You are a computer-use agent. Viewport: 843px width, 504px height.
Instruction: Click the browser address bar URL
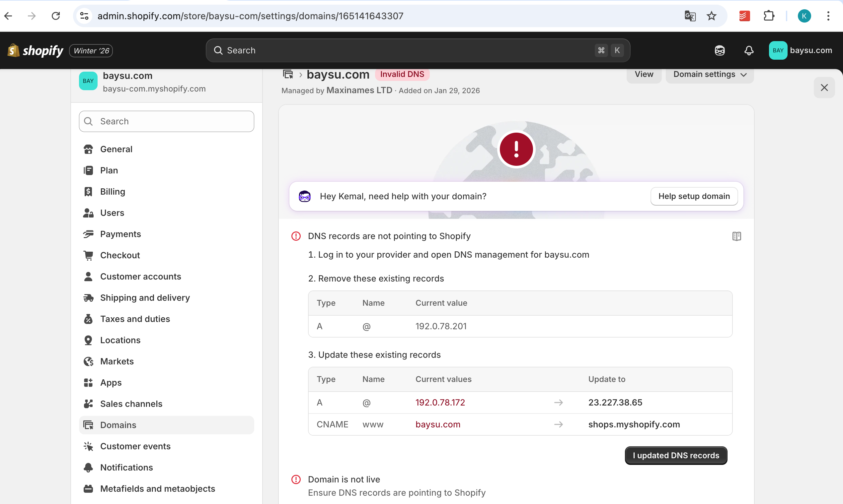pyautogui.click(x=251, y=16)
